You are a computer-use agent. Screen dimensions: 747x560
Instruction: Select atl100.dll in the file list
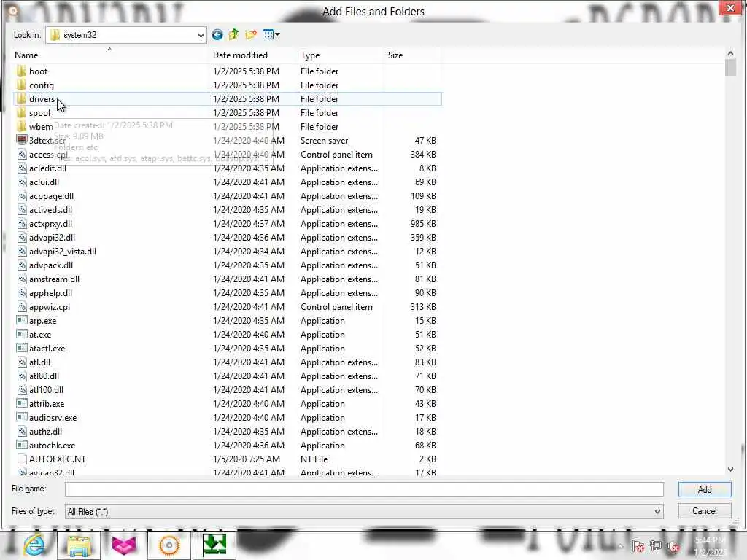(46, 389)
